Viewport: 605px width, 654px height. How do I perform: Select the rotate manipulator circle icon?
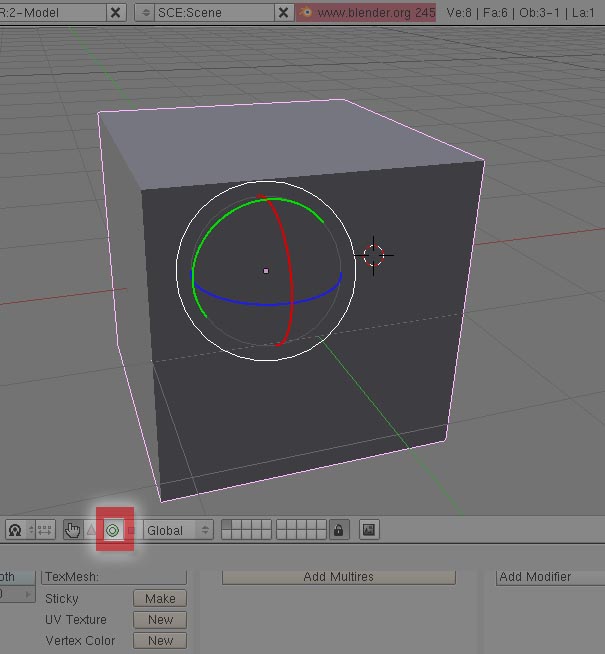click(113, 530)
